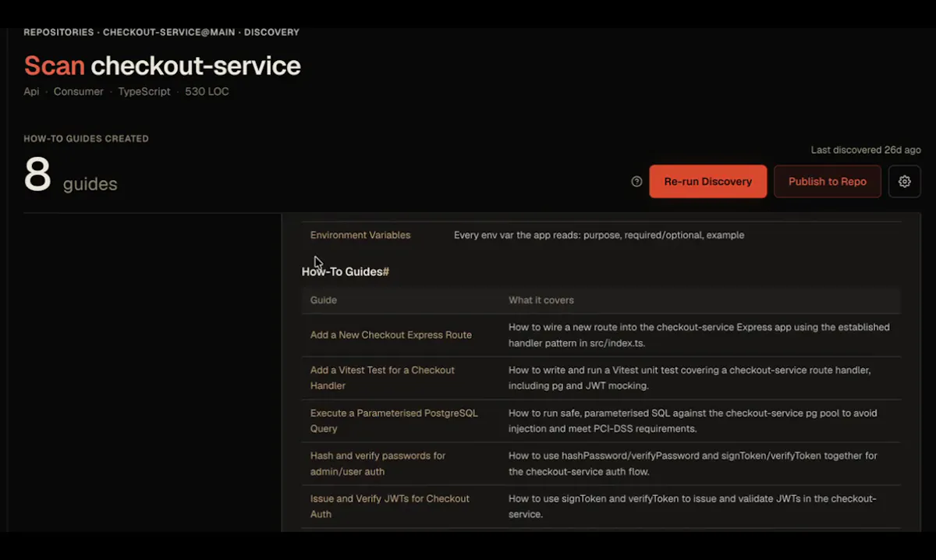Click the 'Scan checkout-service' page title

(162, 66)
